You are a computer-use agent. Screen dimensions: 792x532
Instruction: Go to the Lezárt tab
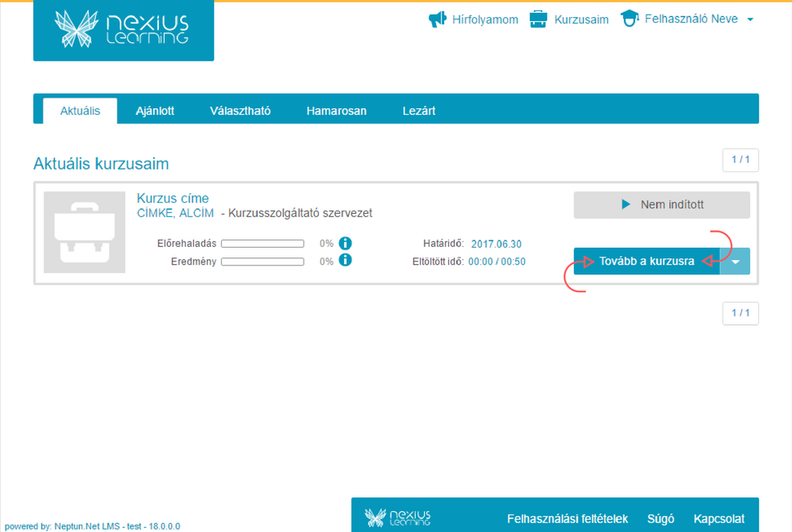pos(419,111)
